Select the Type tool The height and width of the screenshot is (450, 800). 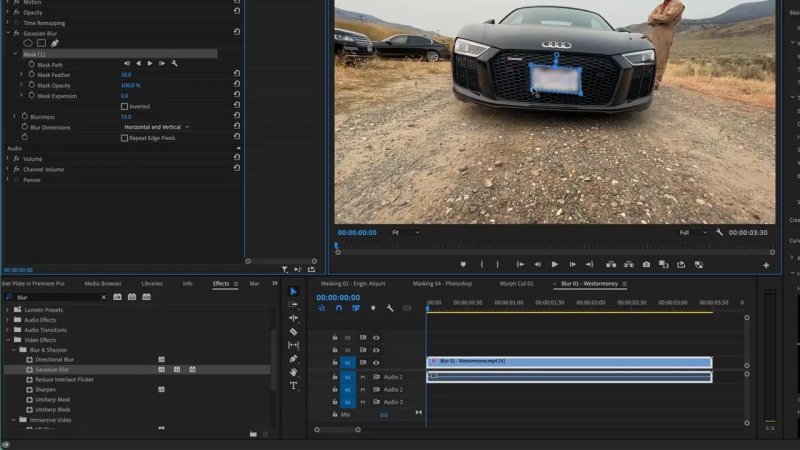tap(293, 386)
